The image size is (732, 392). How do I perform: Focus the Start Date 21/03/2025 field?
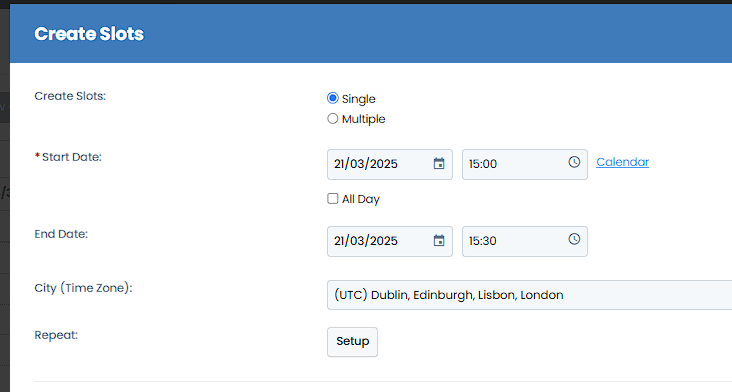click(390, 164)
